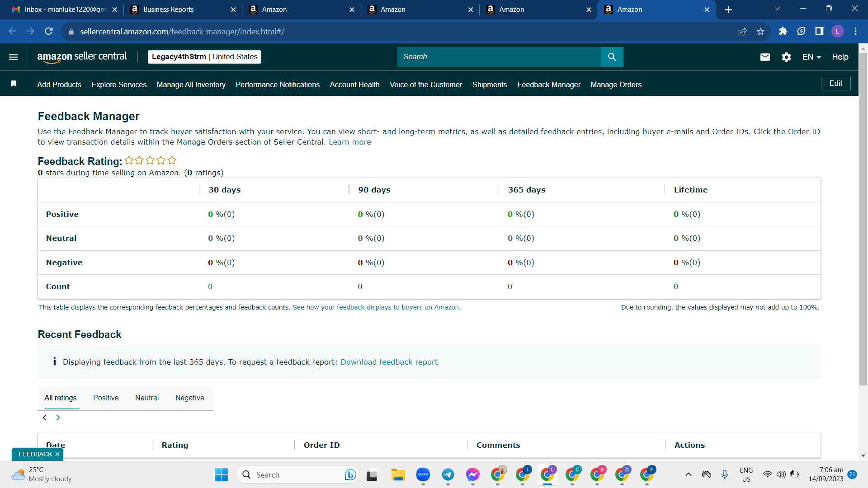Click the page vertical scrollbar
The height and width of the screenshot is (488, 868).
pos(863,219)
